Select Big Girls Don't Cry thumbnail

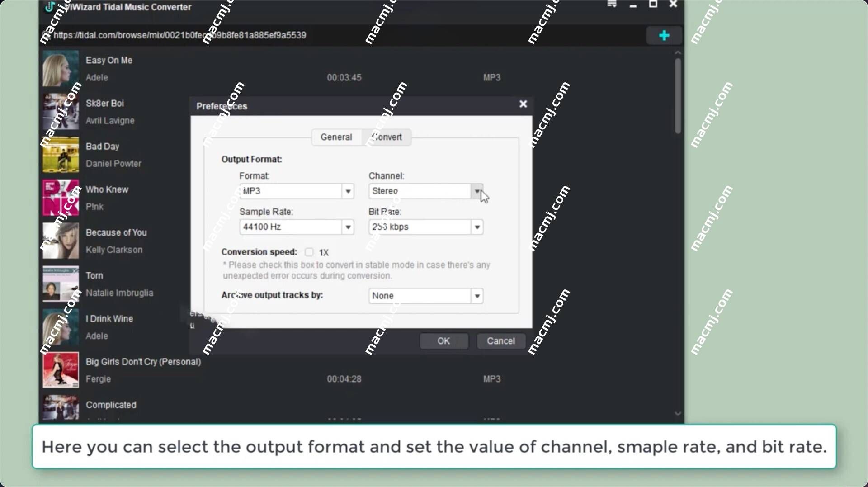tap(61, 370)
